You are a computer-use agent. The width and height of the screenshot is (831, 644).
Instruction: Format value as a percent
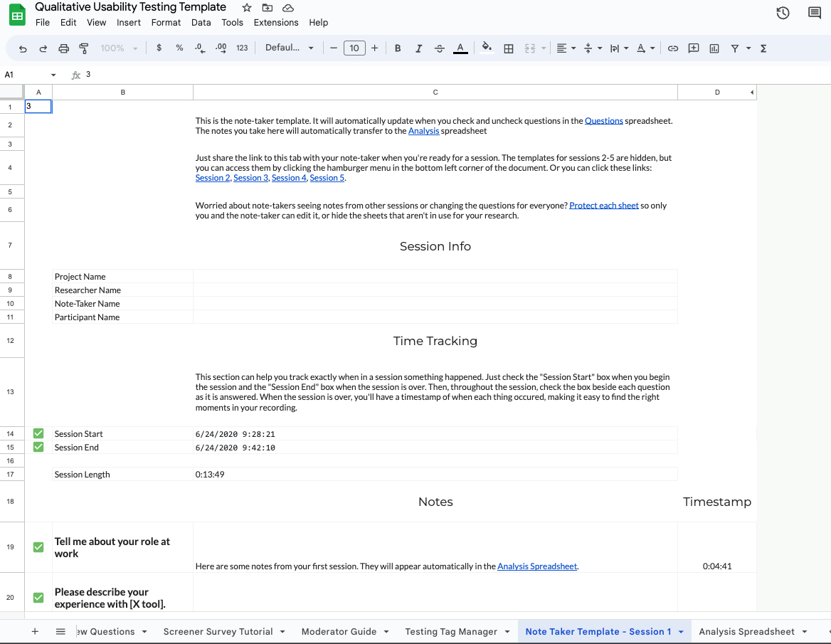[x=179, y=48]
